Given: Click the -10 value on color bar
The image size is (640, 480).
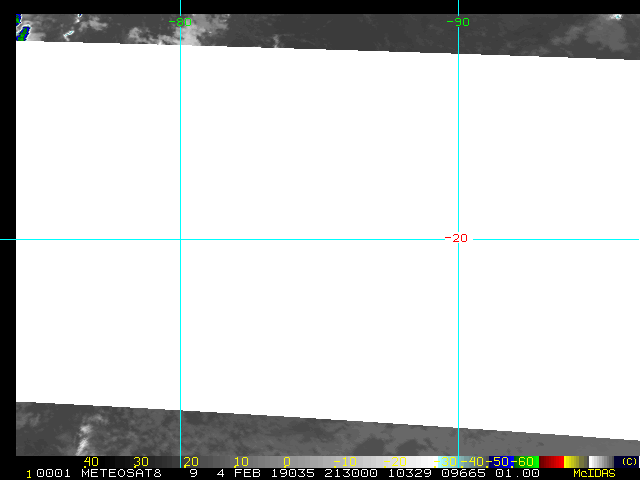Looking at the screenshot, I should point(343,461).
